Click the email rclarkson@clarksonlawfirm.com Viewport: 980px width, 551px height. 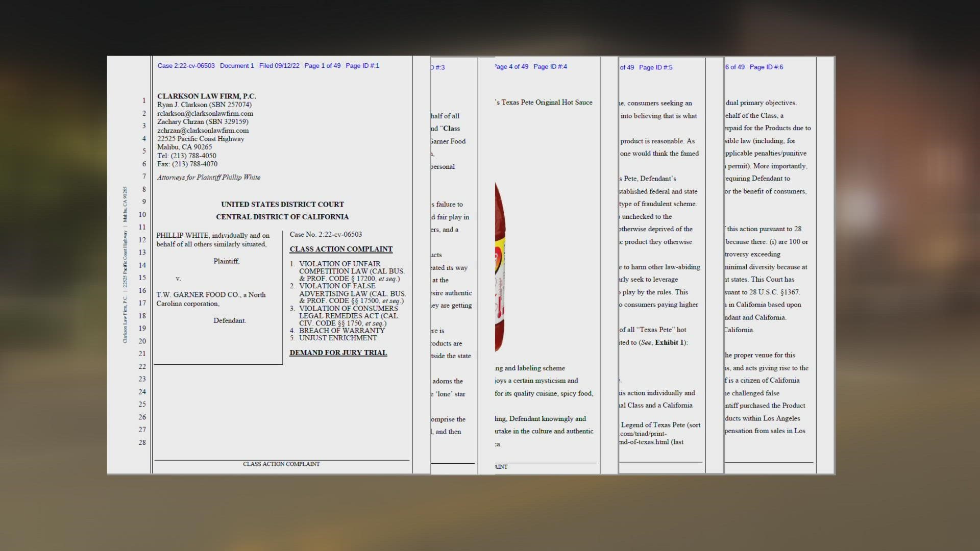(x=205, y=113)
